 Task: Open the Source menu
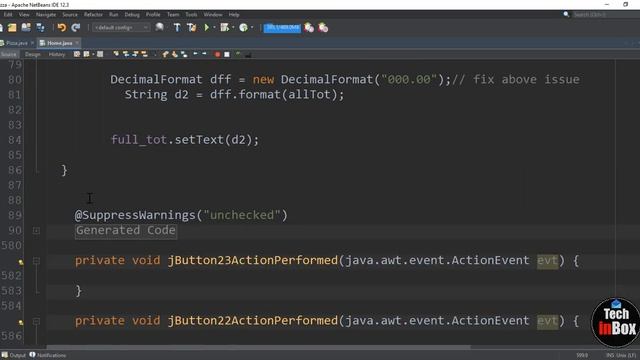(70, 14)
